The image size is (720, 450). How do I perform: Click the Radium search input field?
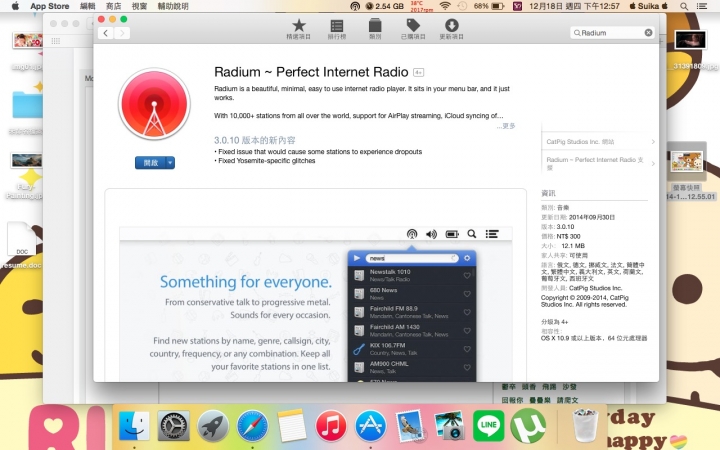611,33
